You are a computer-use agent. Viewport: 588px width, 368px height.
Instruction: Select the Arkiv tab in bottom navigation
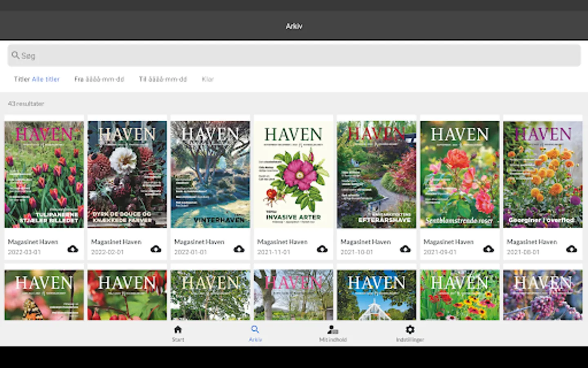click(255, 333)
